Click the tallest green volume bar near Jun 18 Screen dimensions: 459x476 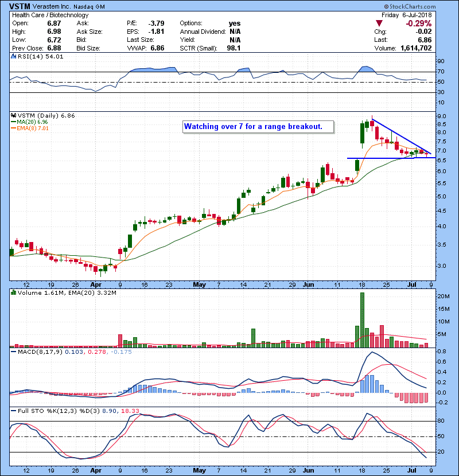(x=362, y=320)
